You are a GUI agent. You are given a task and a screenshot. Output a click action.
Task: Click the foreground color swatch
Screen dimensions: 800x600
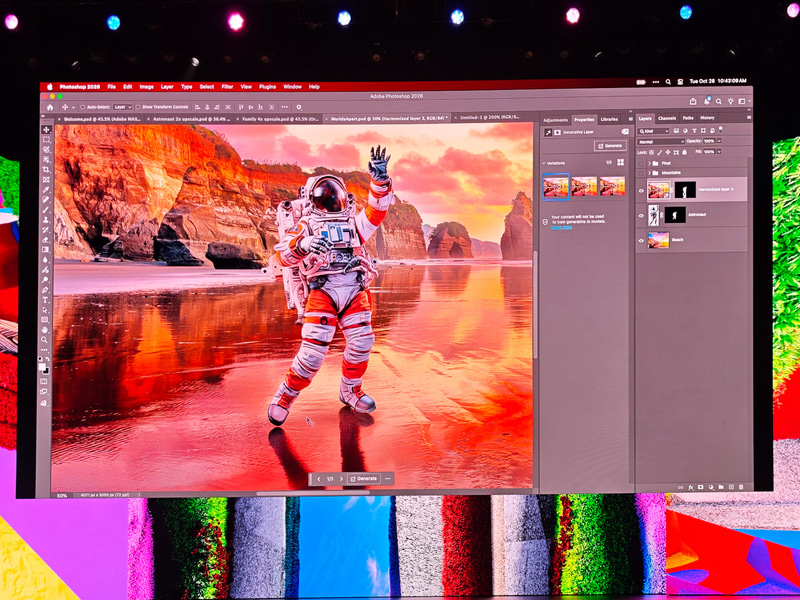point(43,368)
